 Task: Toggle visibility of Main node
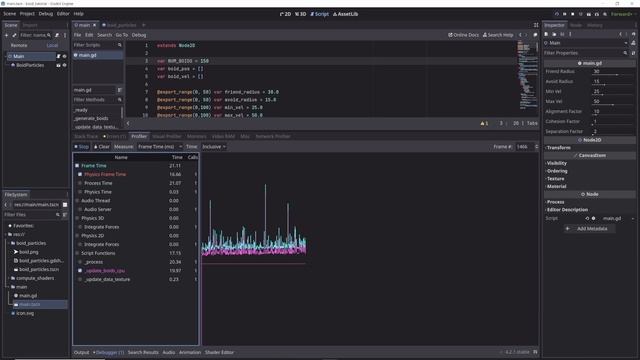(64, 56)
